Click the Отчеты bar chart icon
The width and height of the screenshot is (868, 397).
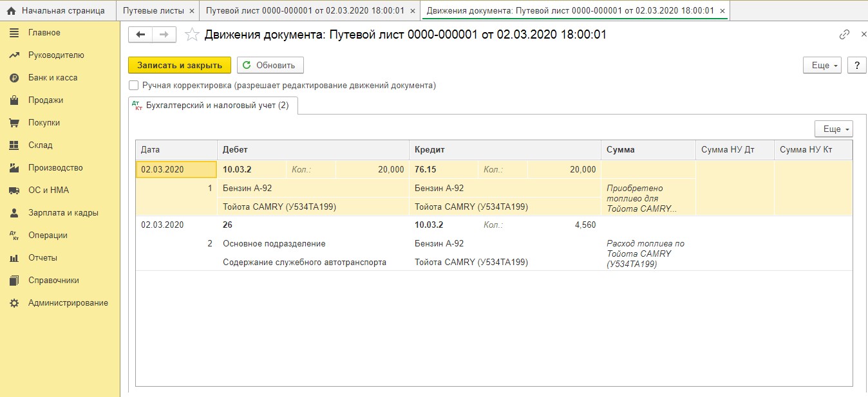tap(14, 258)
